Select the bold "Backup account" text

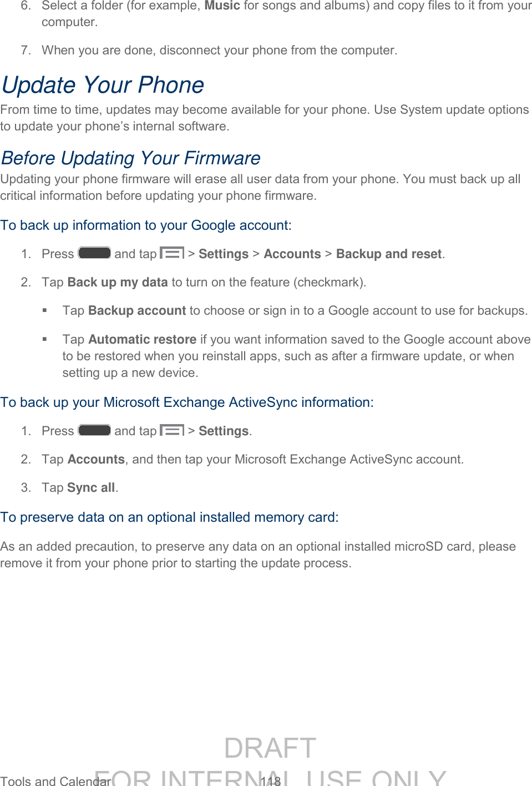tap(137, 311)
